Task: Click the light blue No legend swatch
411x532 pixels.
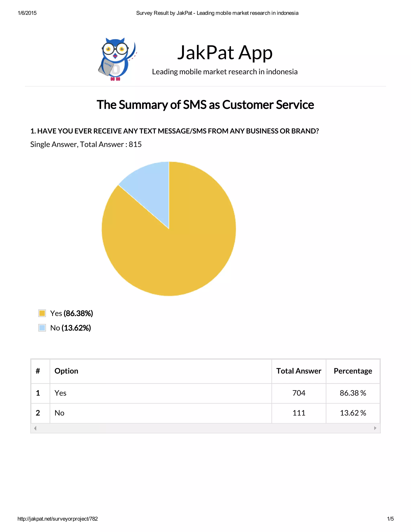Action: (42, 328)
